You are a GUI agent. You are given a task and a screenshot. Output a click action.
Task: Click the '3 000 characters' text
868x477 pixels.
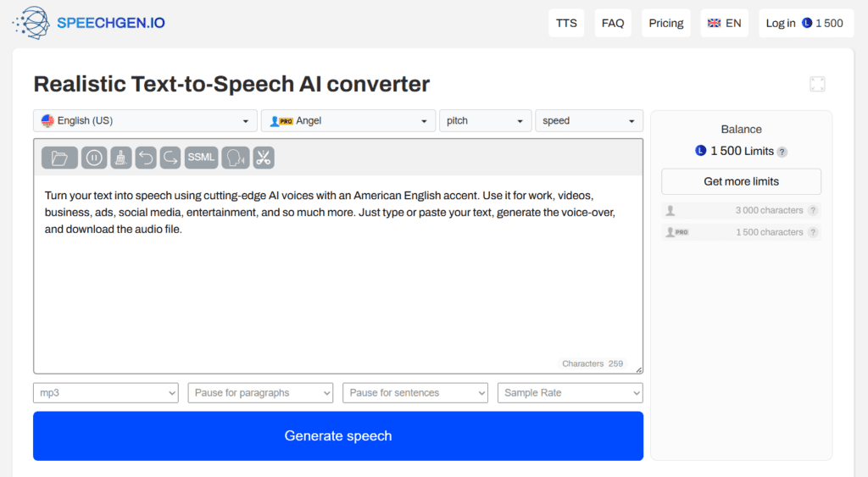[769, 210]
